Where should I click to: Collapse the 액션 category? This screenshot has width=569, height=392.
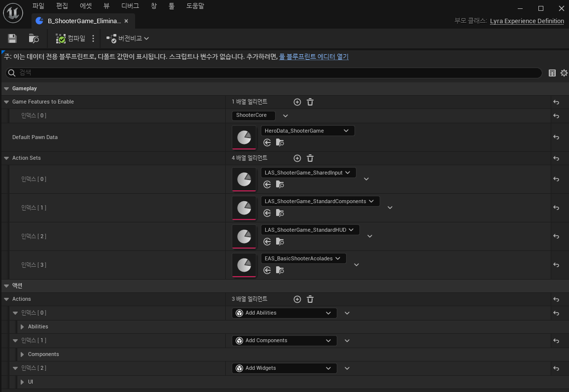pos(6,286)
